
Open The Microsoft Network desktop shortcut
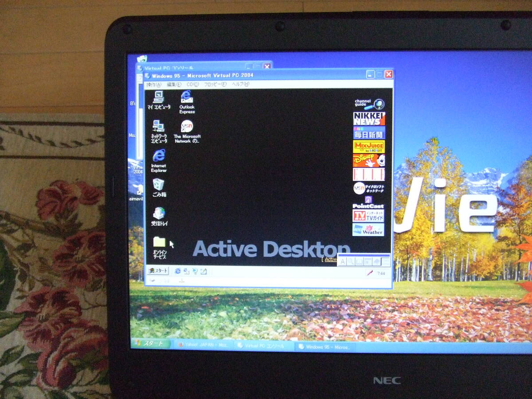click(x=187, y=132)
